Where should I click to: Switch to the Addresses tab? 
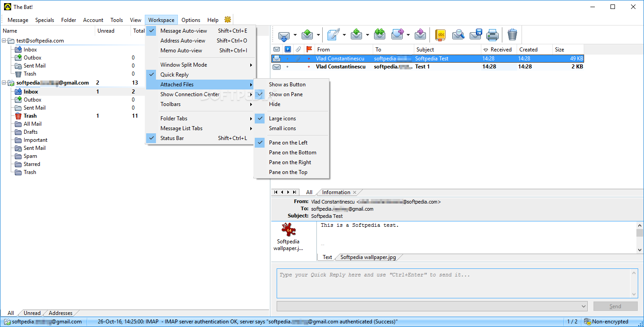(x=60, y=313)
